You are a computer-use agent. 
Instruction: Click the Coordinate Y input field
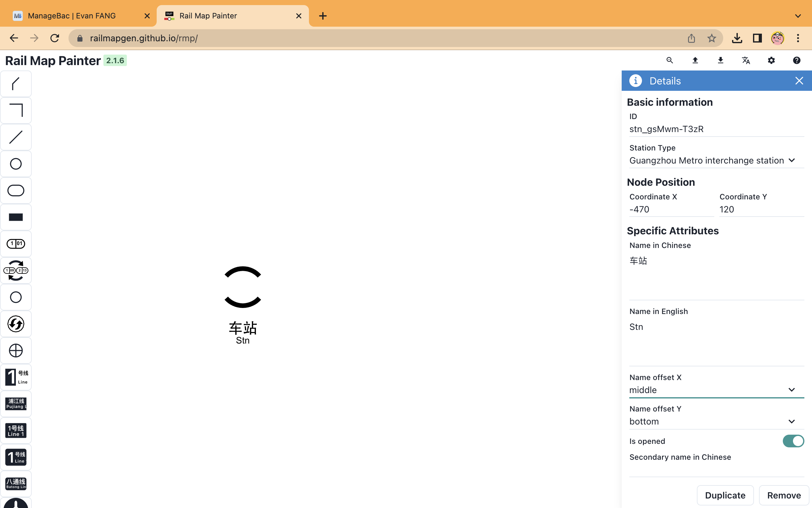[x=762, y=210]
